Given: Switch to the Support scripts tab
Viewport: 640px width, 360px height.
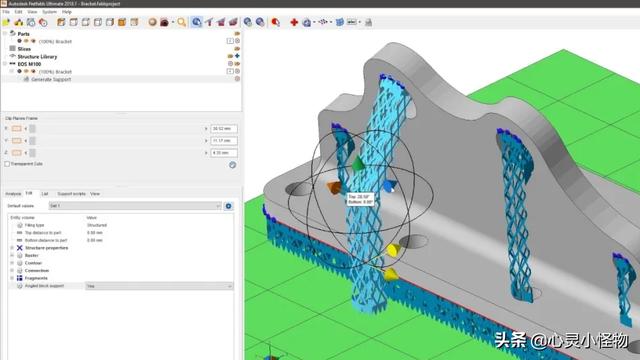Looking at the screenshot, I should (71, 193).
